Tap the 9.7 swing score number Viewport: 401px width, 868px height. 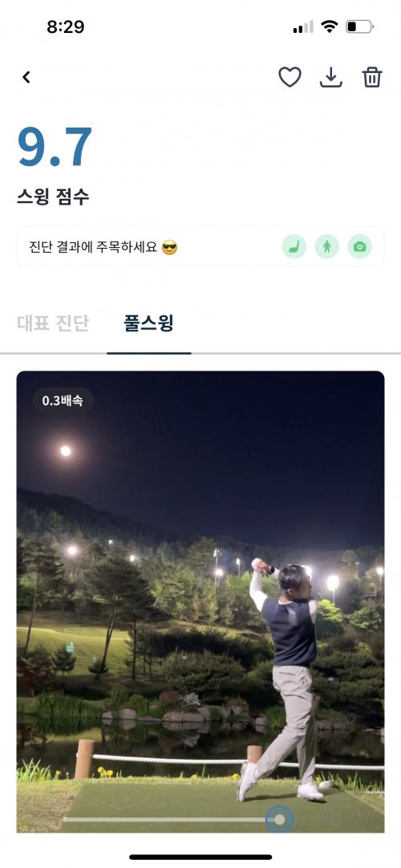pos(55,148)
